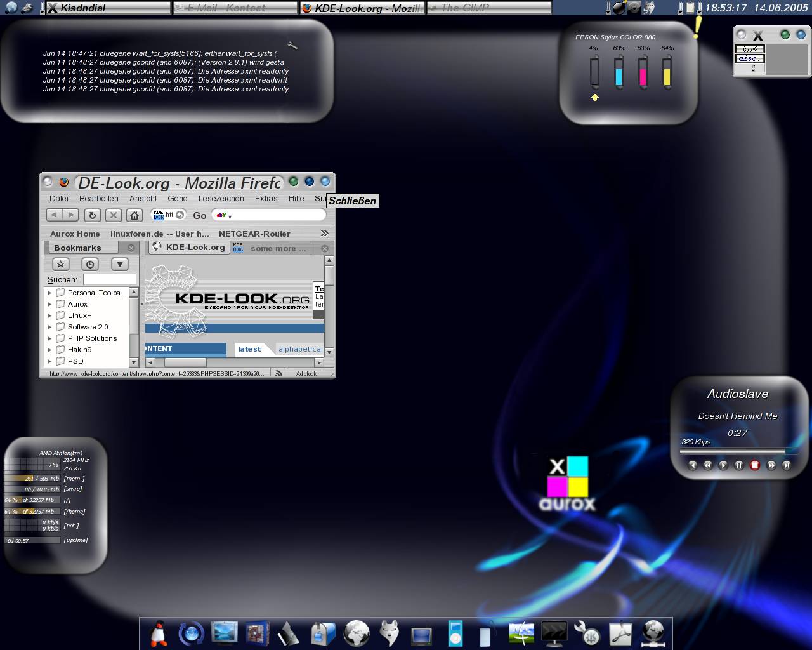Show more bookmarks with the chevron
The image size is (812, 650).
(325, 233)
